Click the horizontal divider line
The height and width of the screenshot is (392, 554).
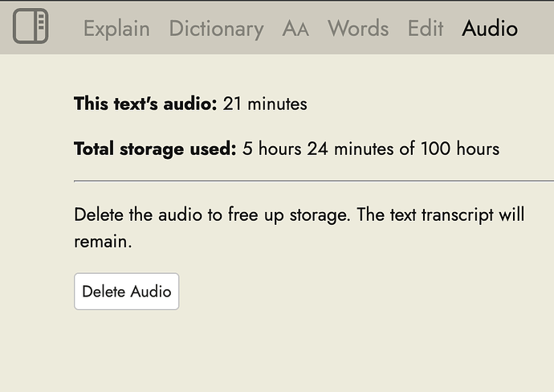(313, 182)
